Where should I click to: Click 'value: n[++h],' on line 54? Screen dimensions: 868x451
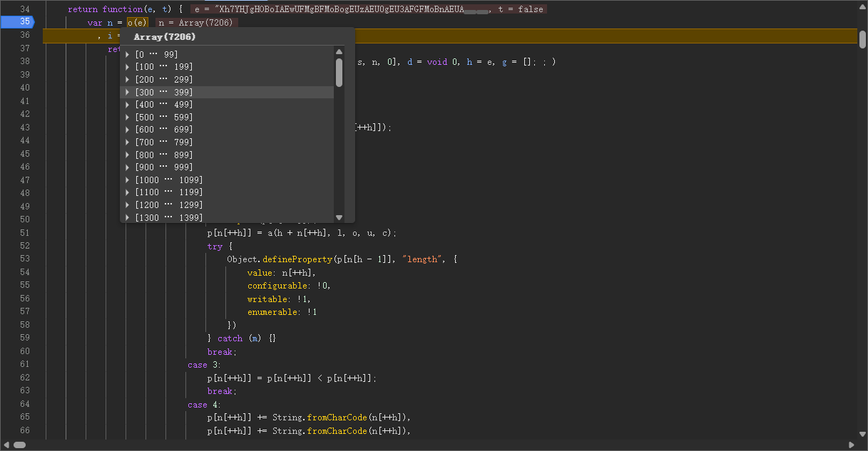(281, 273)
